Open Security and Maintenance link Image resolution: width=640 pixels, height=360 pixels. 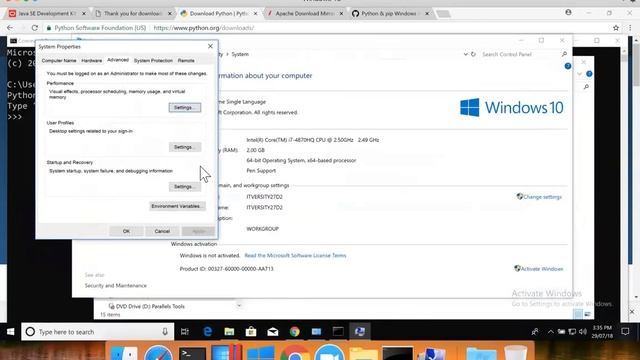[116, 285]
